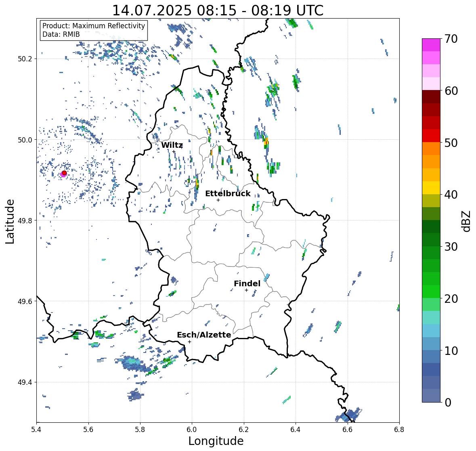Screen dimensions: 476x451
Task: Click the Findel station label
Action: [247, 283]
